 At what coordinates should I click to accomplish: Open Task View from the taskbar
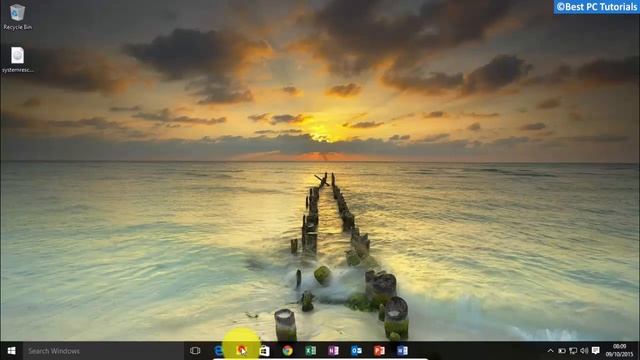(x=195, y=351)
